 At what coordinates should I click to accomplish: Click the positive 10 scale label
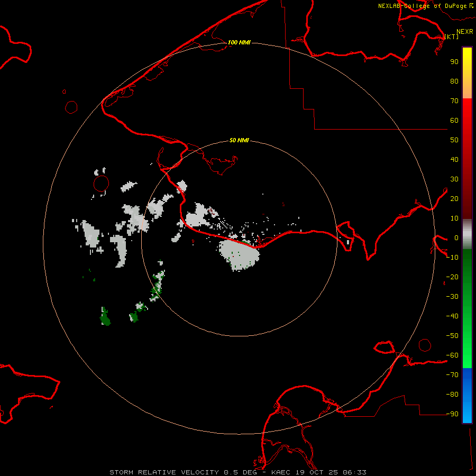(454, 218)
